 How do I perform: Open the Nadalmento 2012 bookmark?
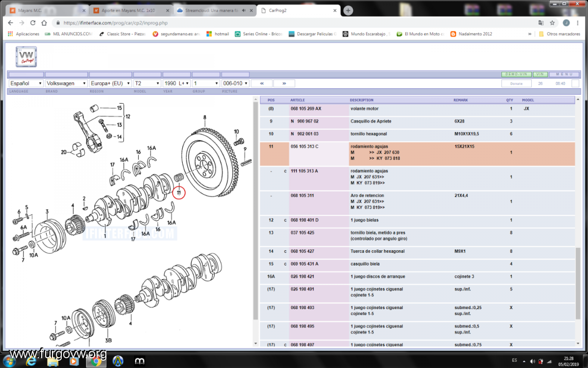[471, 34]
